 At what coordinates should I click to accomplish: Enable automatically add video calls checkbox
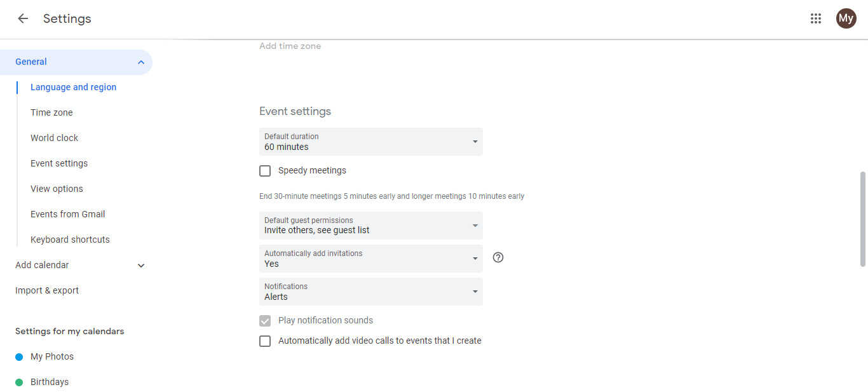[265, 341]
